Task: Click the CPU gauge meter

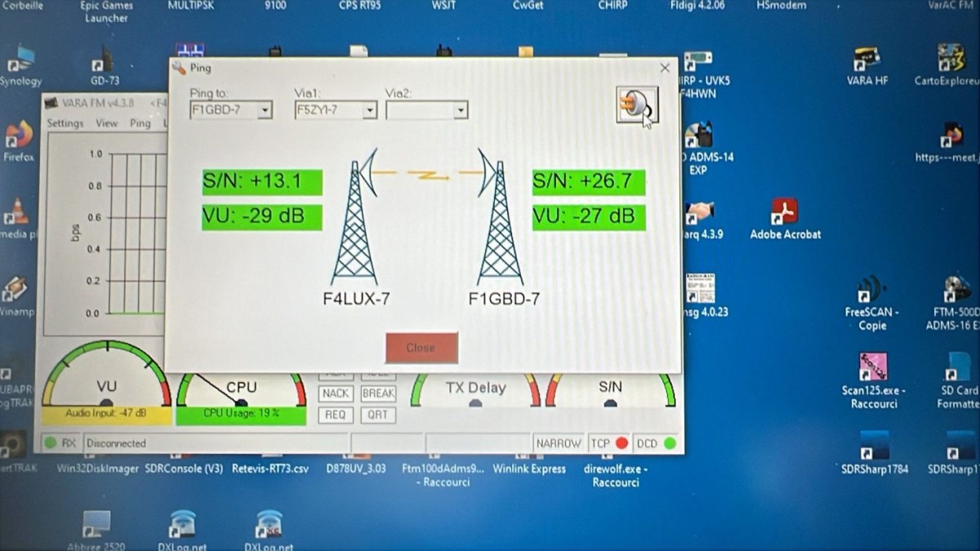Action: (241, 389)
